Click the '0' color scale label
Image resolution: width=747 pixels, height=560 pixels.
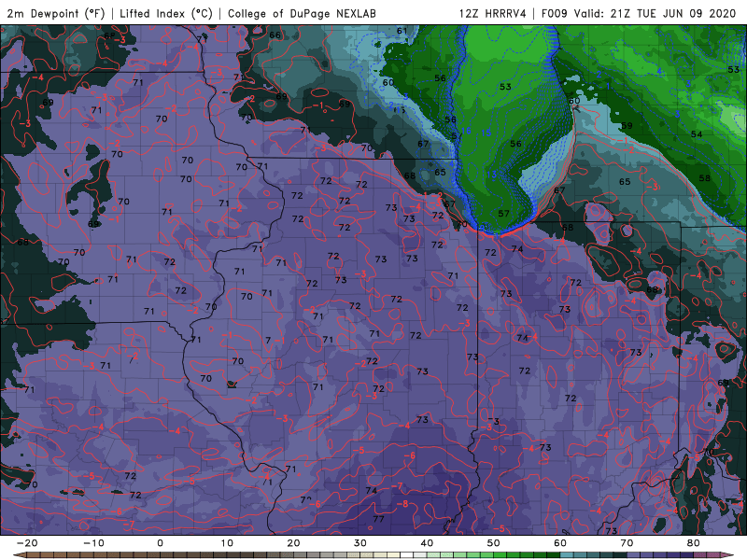point(160,543)
